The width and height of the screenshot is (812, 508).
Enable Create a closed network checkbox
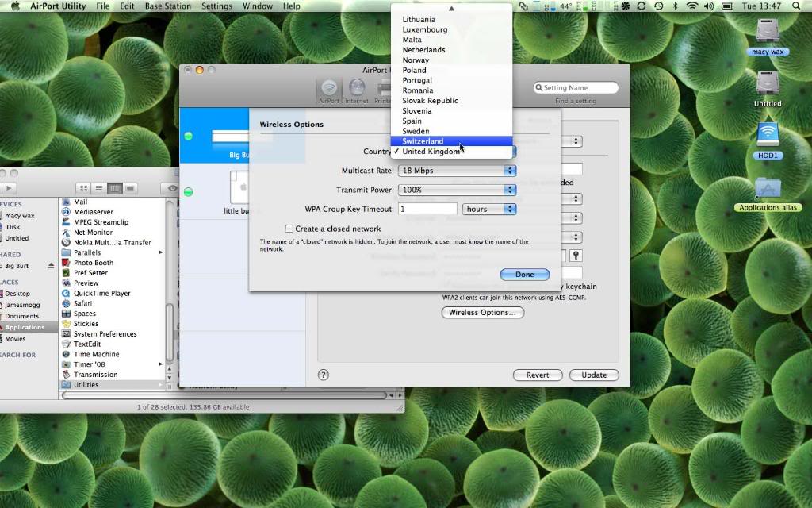pos(289,229)
